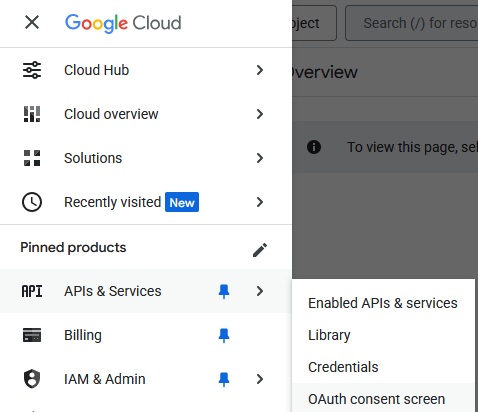Click the Recently visited clock icon

(x=32, y=202)
